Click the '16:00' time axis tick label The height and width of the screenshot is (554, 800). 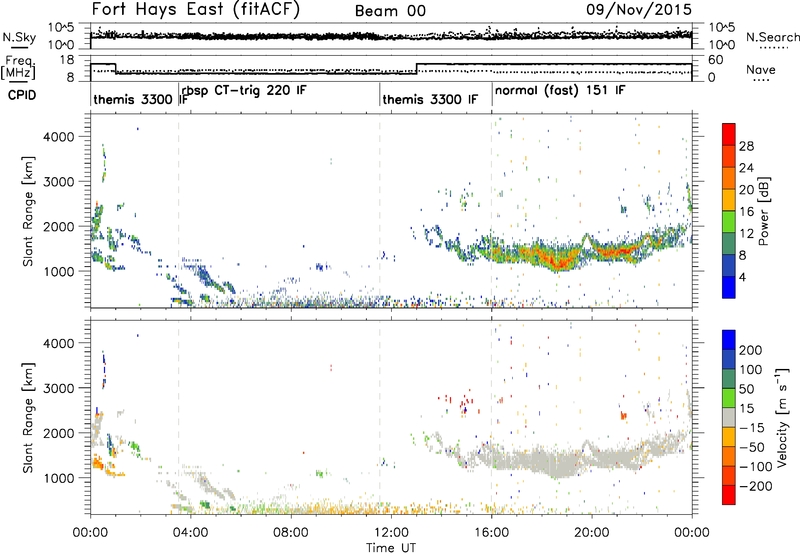tap(491, 533)
